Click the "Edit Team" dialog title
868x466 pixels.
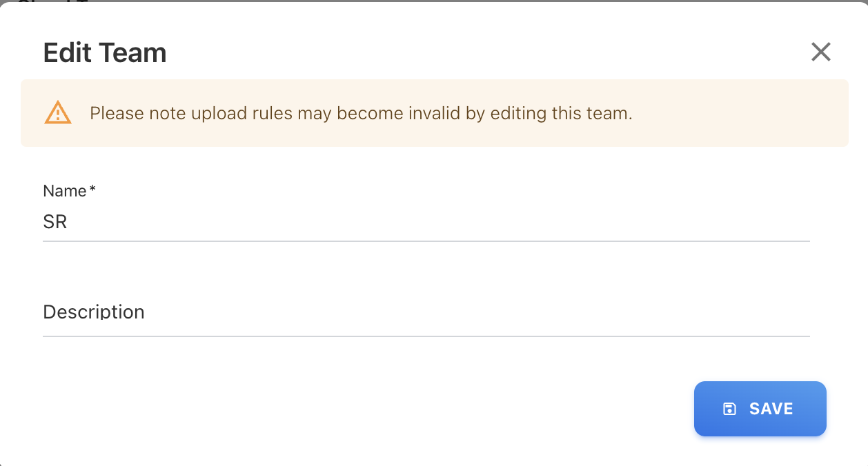tap(105, 52)
